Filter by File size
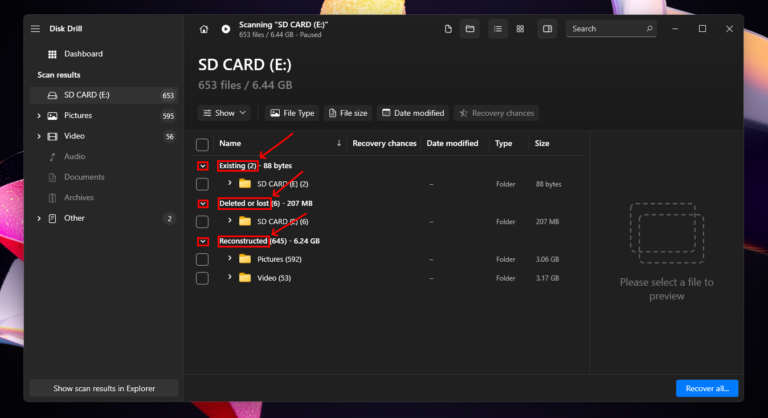 coord(347,113)
